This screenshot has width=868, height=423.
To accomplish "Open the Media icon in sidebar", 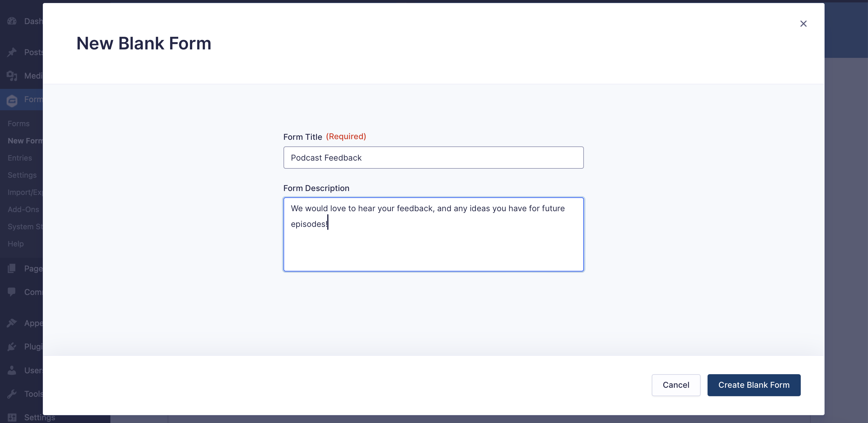I will 12,76.
